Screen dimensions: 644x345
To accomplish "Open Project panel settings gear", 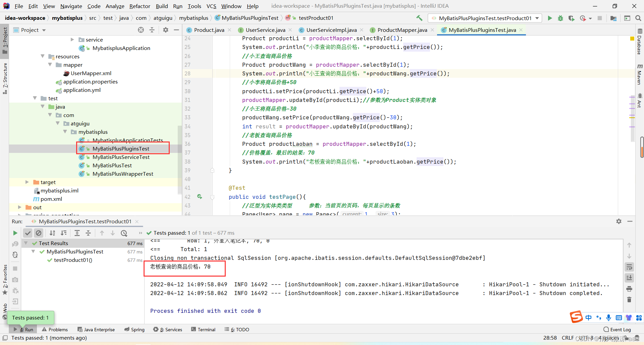I will (x=166, y=30).
